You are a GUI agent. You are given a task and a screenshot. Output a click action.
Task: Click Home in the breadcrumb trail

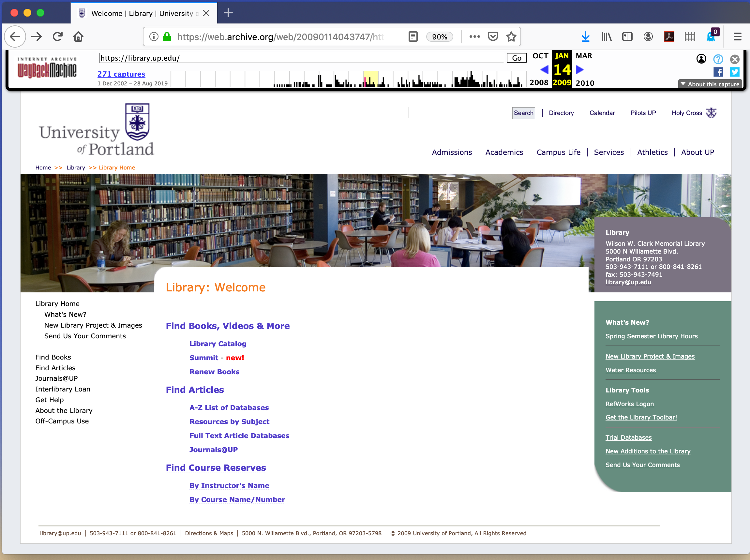[43, 168]
